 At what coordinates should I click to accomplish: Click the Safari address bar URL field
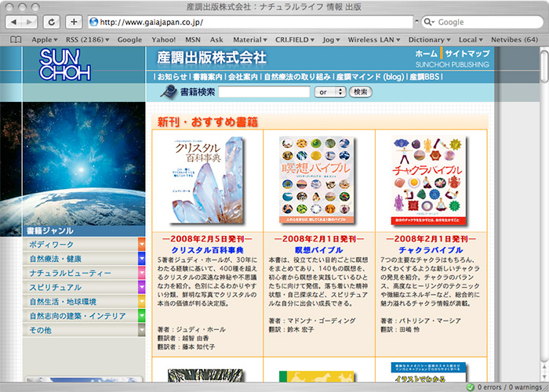251,22
